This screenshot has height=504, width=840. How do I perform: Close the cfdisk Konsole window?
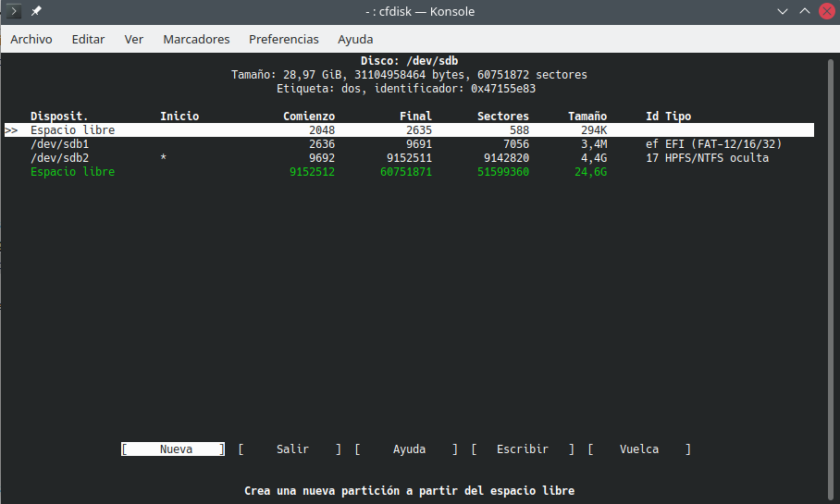click(x=825, y=11)
